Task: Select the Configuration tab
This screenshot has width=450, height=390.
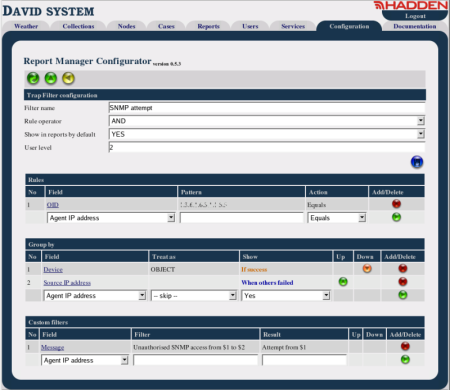Action: tap(349, 26)
